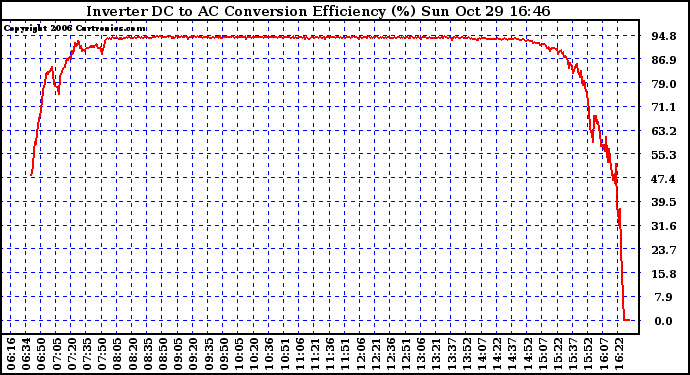Click the 14:07 time label
690x375 pixels.
pyautogui.click(x=483, y=354)
